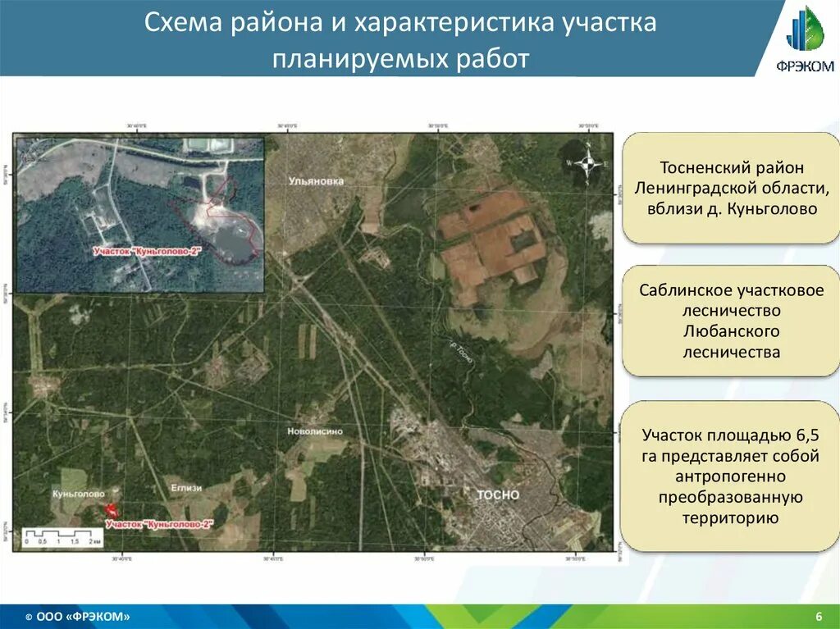Click slide number 6 in the footer
The width and height of the screenshot is (840, 629).
[819, 617]
